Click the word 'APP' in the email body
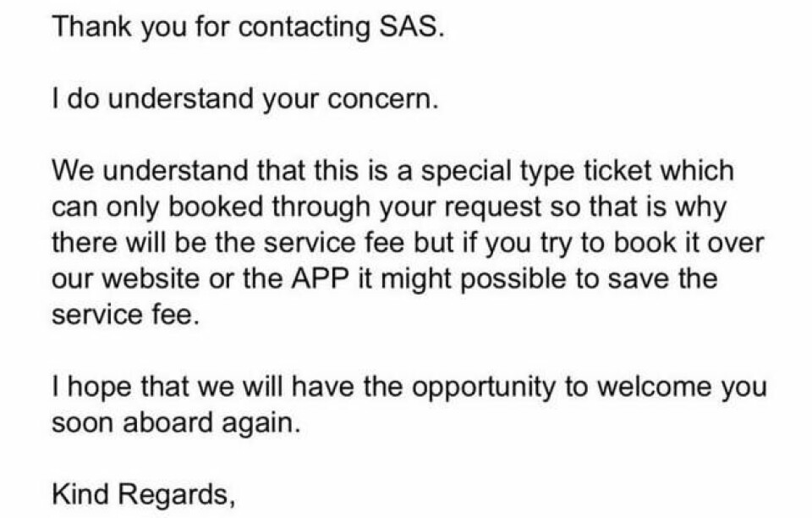Viewport: 812px width, 518px height. [319, 278]
